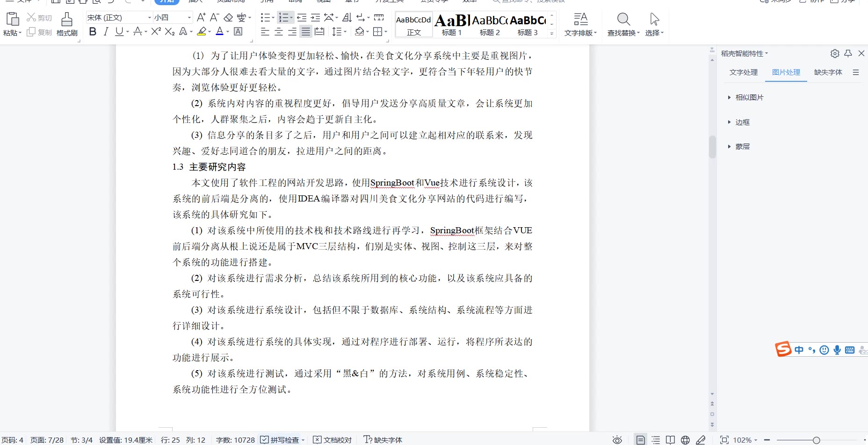Toggle subscript X₂ formatting
This screenshot has height=445, width=868.
(170, 31)
